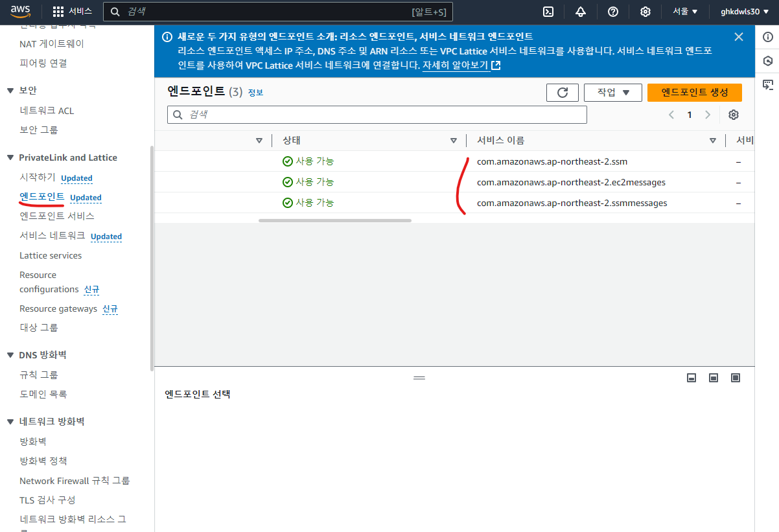Image resolution: width=779 pixels, height=532 pixels.
Task: Collapse the DNS 방화벽 section
Action: pos(10,355)
